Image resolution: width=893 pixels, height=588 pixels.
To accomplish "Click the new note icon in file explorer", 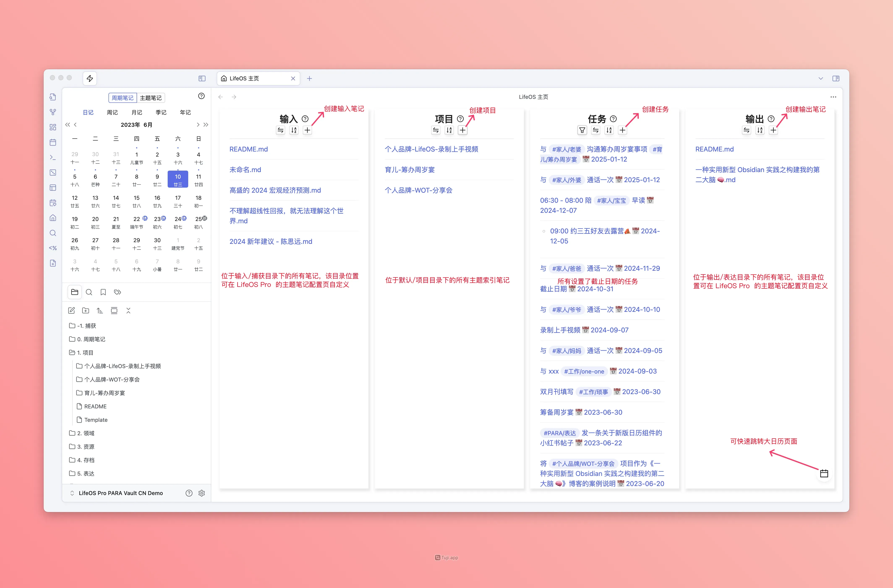I will [x=71, y=311].
